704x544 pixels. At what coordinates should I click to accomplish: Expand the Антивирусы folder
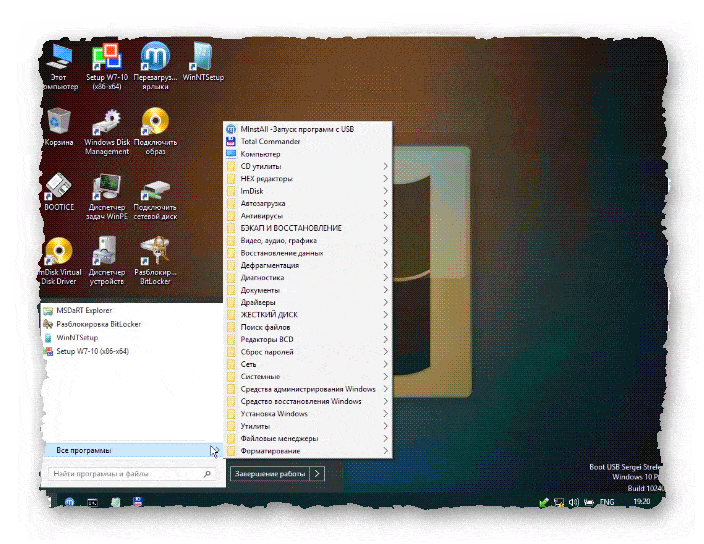pos(308,216)
